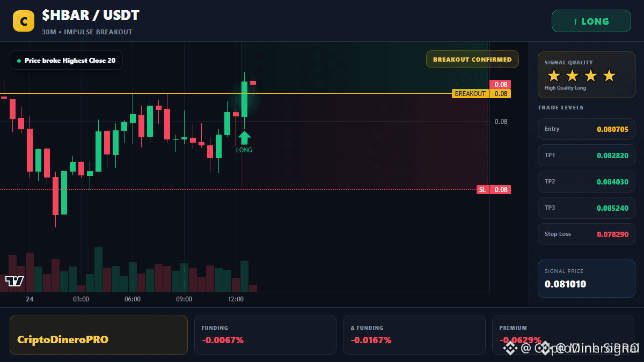This screenshot has height=362, width=644.
Task: Click the red current price tag 0.08
Action: [x=500, y=84]
